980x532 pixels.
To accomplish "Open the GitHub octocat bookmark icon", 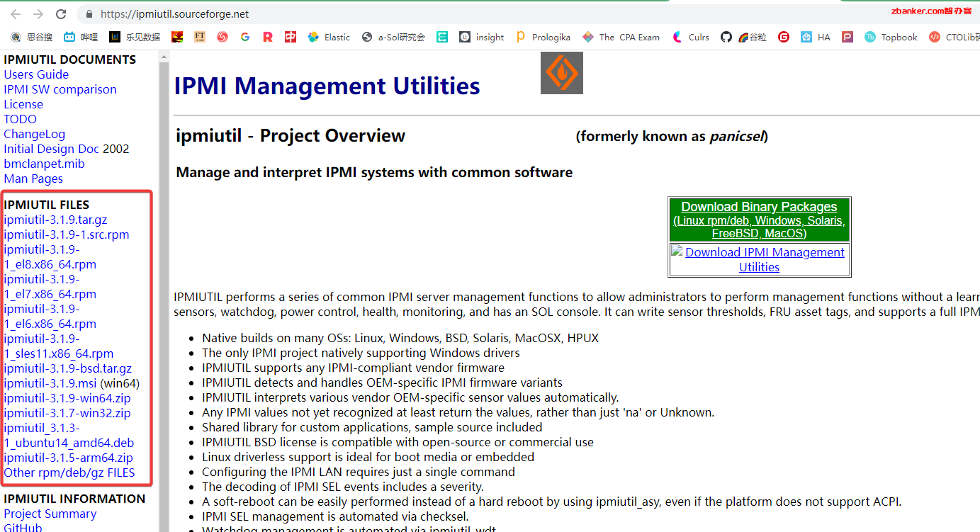I will (726, 37).
